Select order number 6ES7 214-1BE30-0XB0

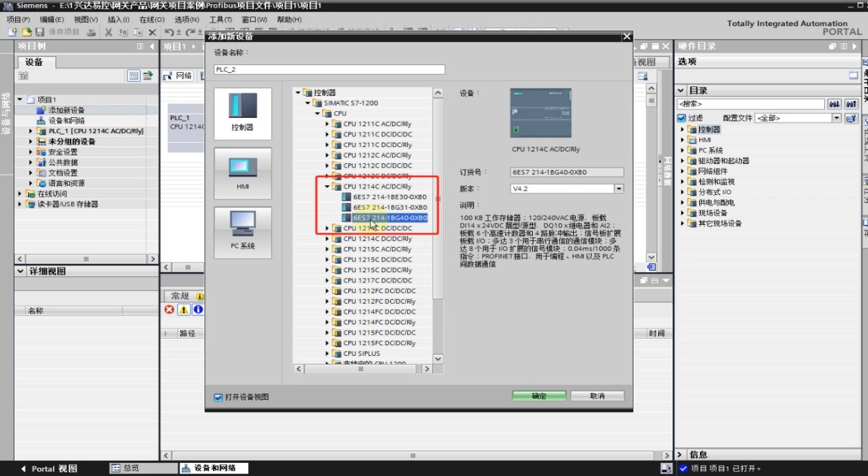tap(389, 197)
